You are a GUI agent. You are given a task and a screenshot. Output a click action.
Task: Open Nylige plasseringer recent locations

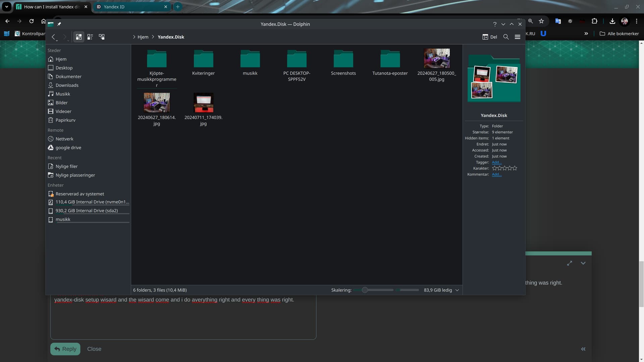pos(88,175)
